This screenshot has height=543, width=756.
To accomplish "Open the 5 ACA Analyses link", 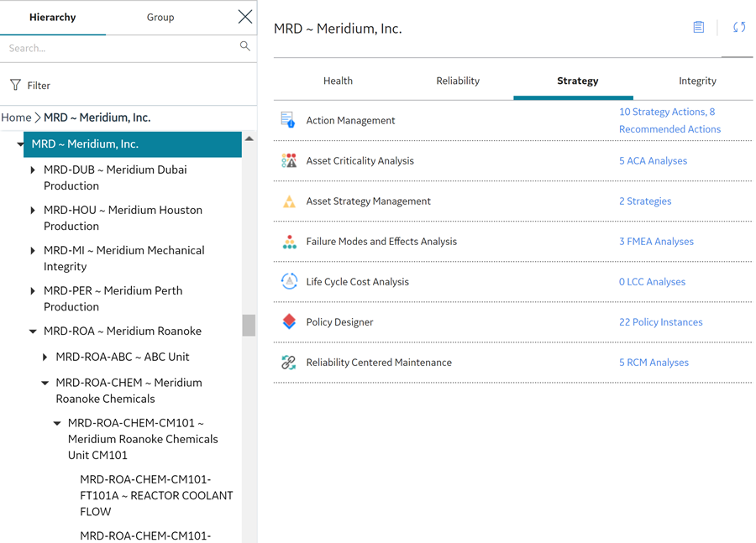I will click(x=653, y=161).
